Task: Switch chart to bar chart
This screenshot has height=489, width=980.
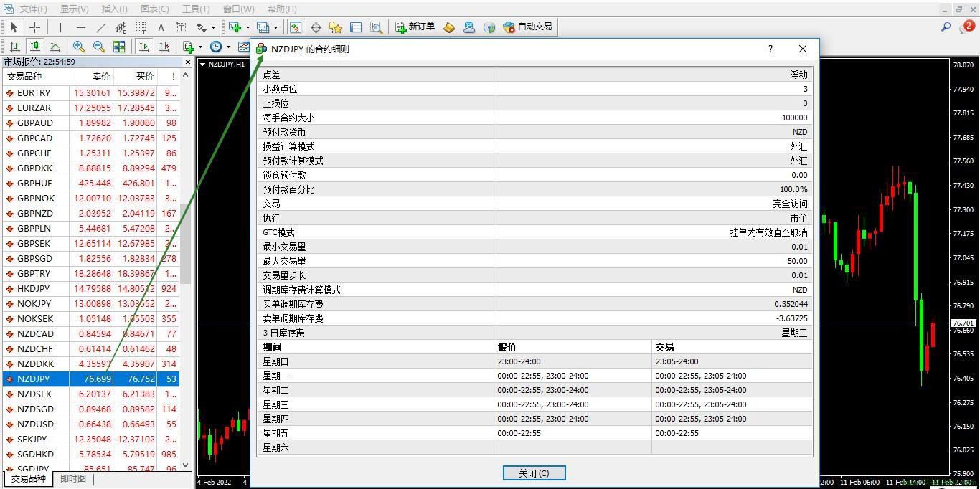Action: click(14, 47)
